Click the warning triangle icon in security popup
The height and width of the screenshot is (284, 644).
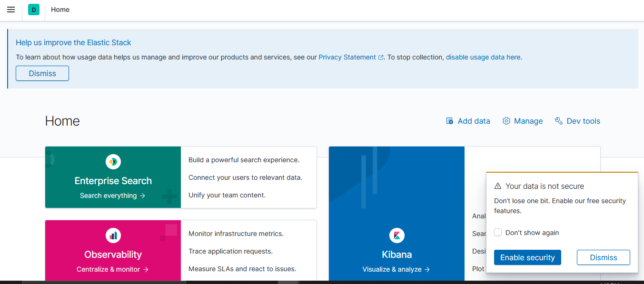[498, 186]
